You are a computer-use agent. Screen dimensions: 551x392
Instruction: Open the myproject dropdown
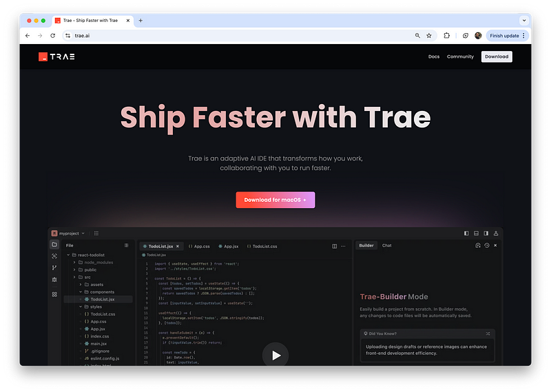68,233
